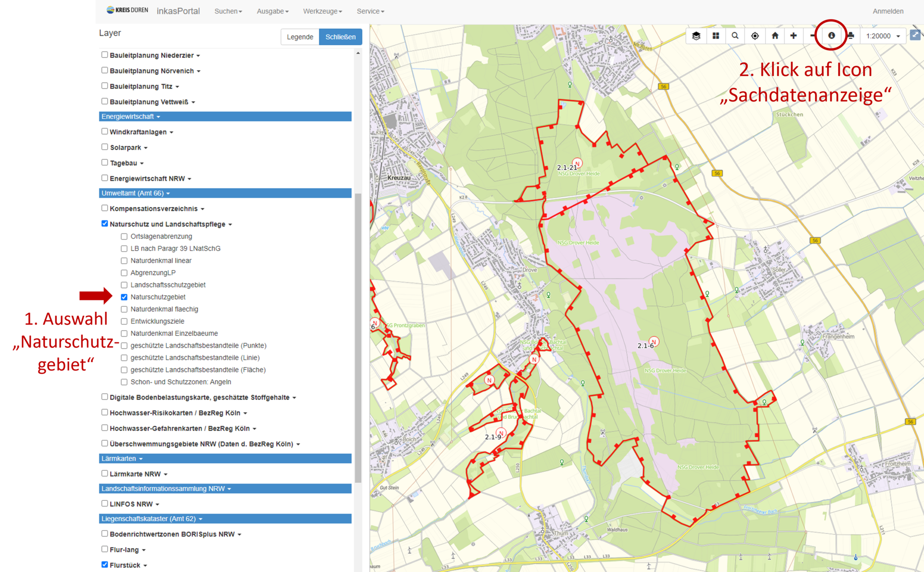
Task: Zoom in with the plus icon
Action: (x=794, y=36)
